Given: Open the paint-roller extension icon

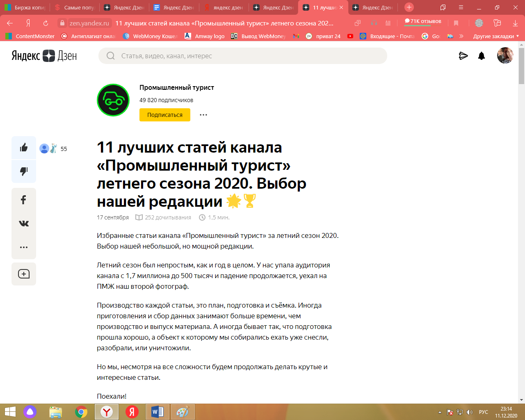Looking at the screenshot, I should (498, 23).
